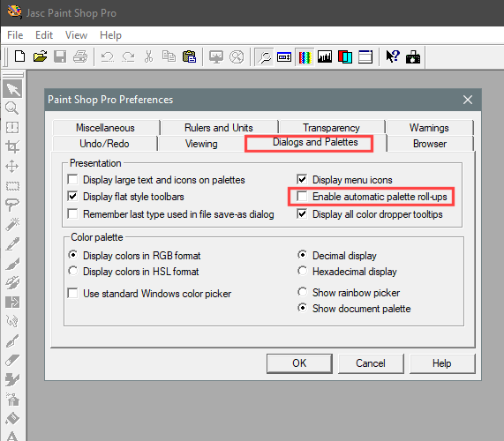Click the Redo arrow icon
The height and width of the screenshot is (441, 504).
[128, 56]
